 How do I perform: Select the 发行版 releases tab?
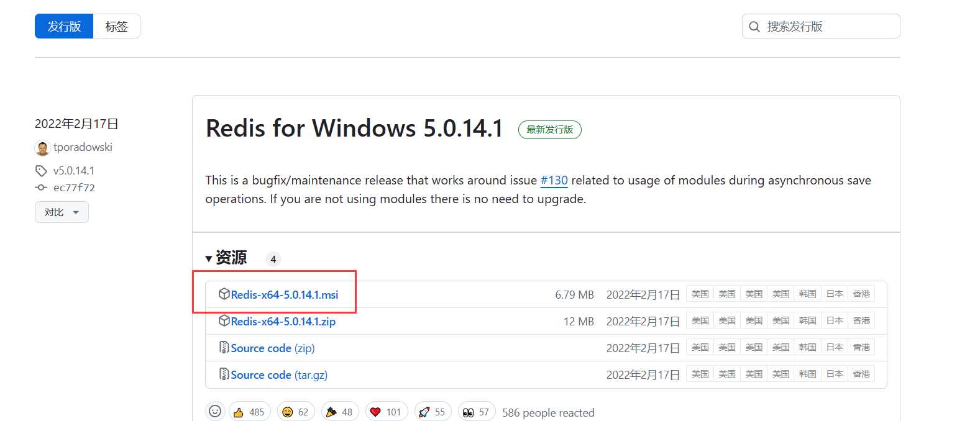[x=64, y=26]
